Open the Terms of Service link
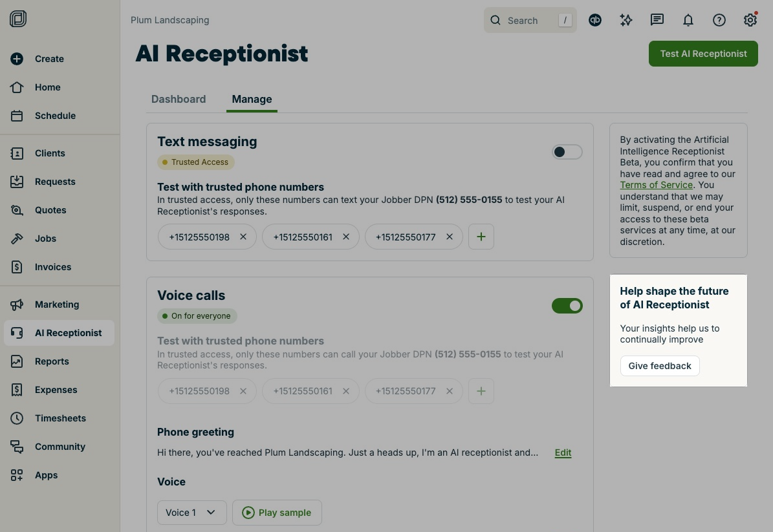This screenshot has height=532, width=773. pos(656,185)
